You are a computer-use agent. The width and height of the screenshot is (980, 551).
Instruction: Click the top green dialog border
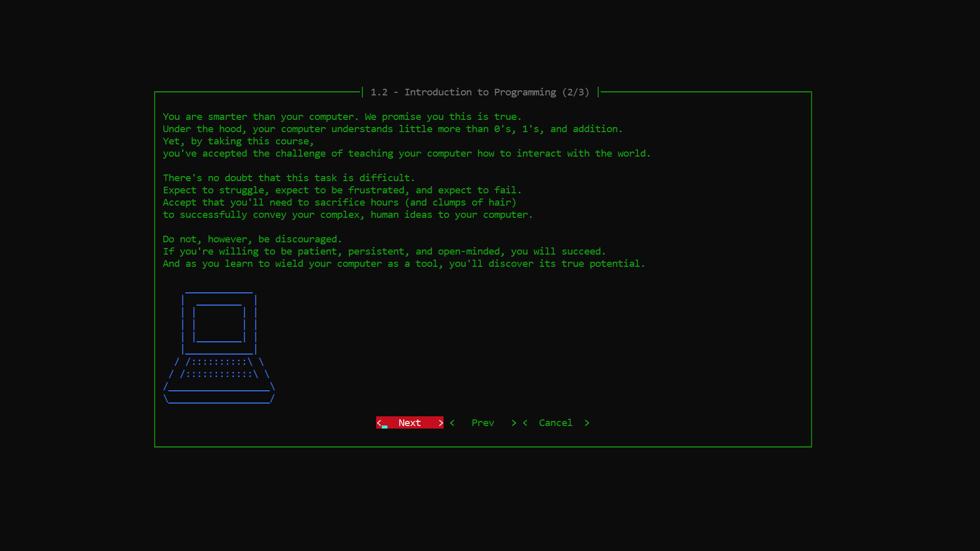[255, 92]
